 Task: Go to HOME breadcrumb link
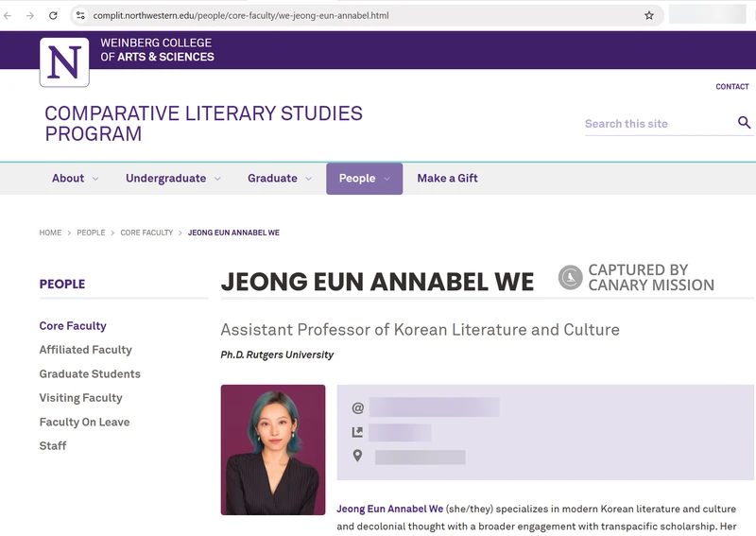tap(50, 233)
